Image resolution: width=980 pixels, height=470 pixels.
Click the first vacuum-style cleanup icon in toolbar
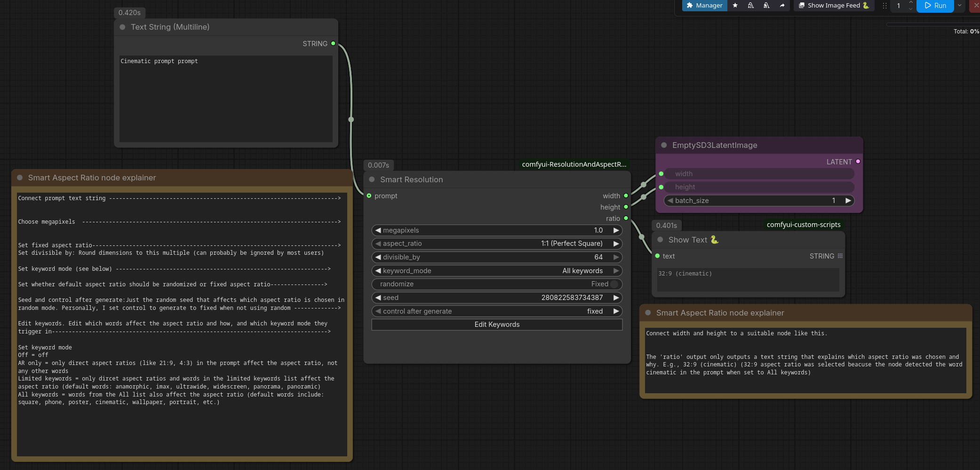[x=751, y=6]
